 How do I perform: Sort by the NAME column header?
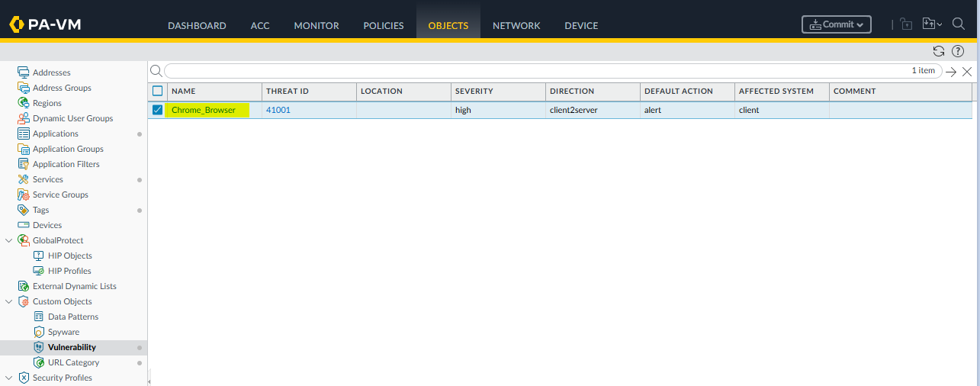214,91
